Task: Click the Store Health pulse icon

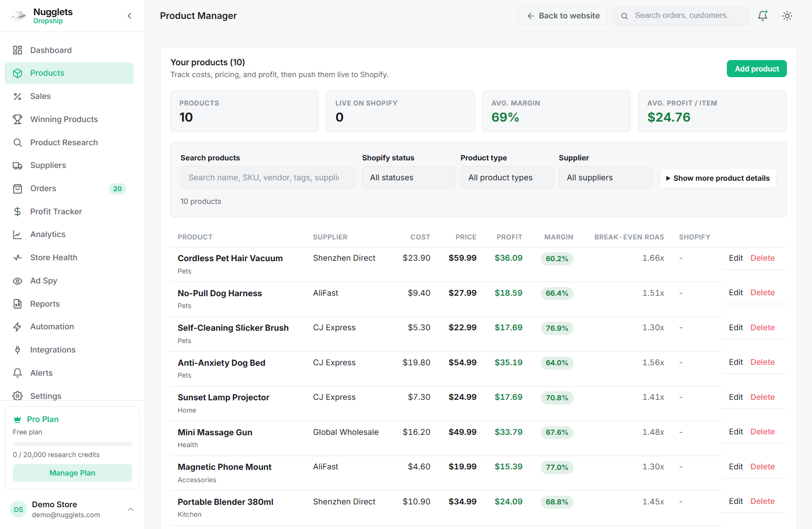Action: 18,258
